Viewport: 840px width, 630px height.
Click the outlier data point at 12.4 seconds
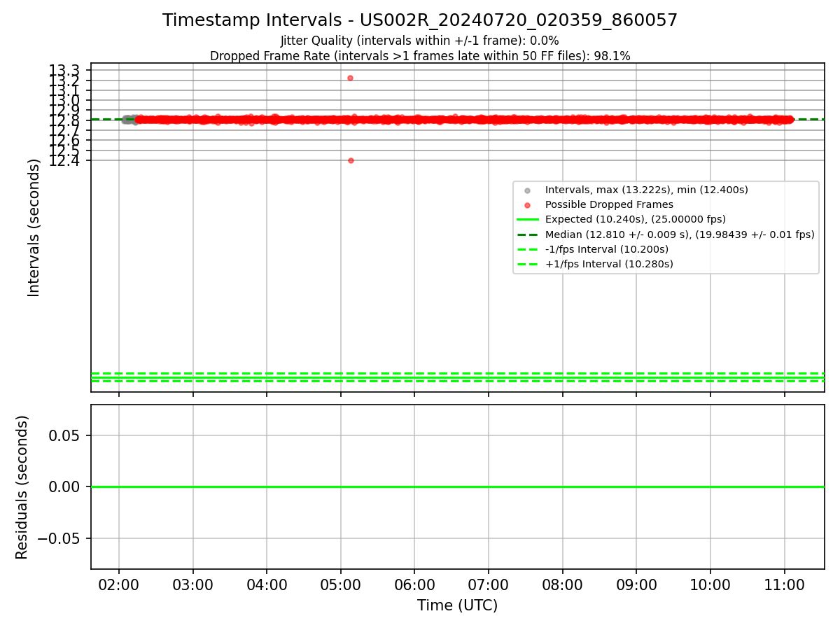tap(351, 160)
